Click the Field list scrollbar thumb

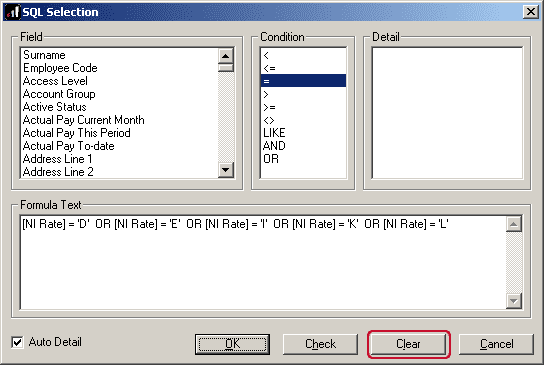pyautogui.click(x=226, y=68)
